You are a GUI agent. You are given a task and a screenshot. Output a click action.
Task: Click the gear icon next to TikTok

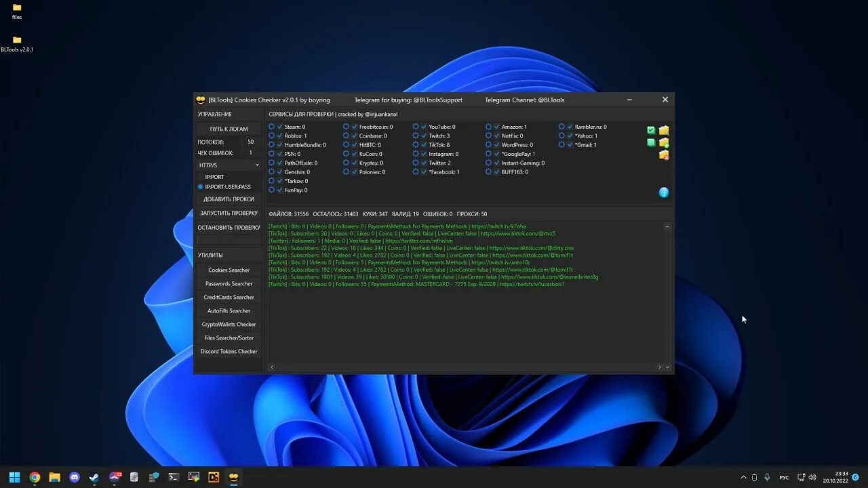415,145
